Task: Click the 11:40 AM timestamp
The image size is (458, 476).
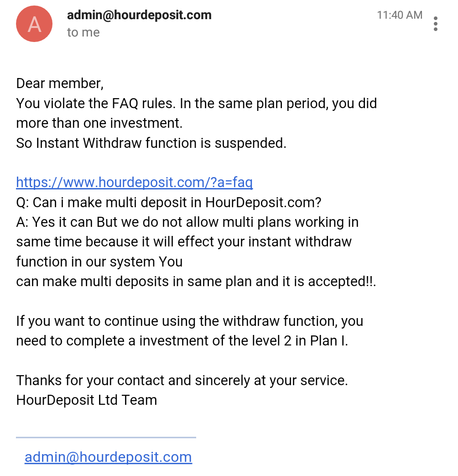Action: coord(399,15)
